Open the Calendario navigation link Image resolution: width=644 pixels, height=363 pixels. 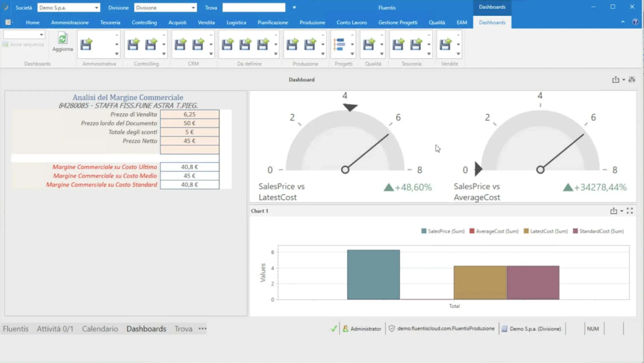pos(100,329)
